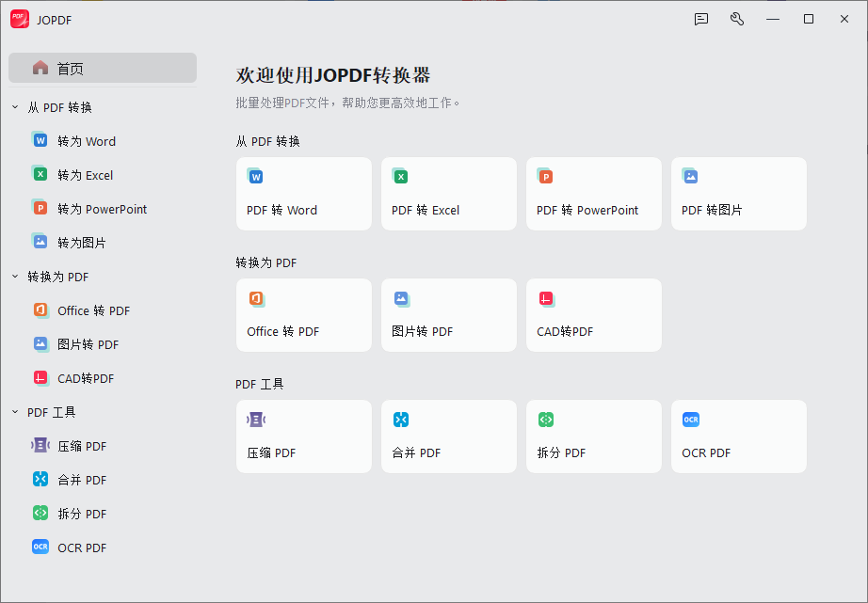The height and width of the screenshot is (603, 868).
Task: Click the 从 PDF 转换 sidebar group label
Action: coord(60,107)
